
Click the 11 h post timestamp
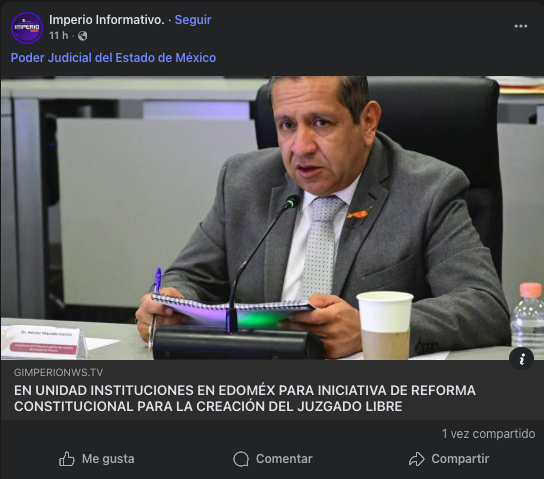(x=58, y=35)
